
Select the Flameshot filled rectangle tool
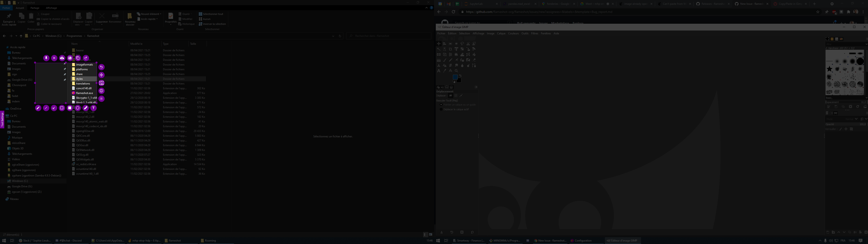(x=70, y=108)
